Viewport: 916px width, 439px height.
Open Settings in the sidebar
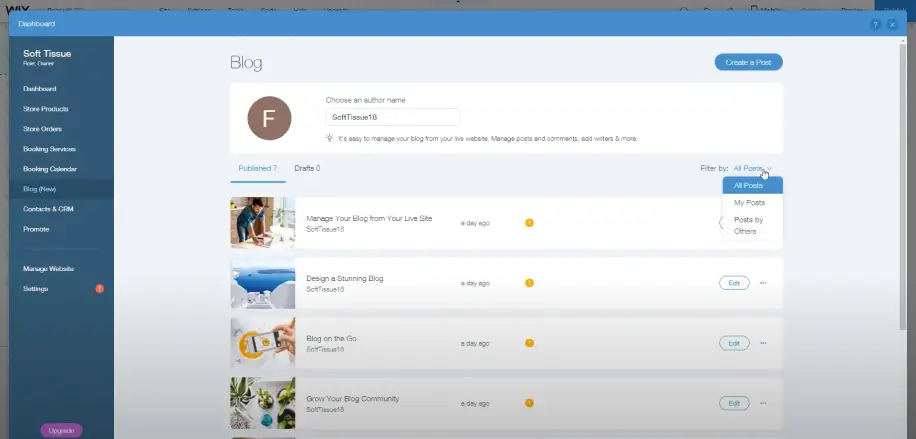pyautogui.click(x=36, y=289)
